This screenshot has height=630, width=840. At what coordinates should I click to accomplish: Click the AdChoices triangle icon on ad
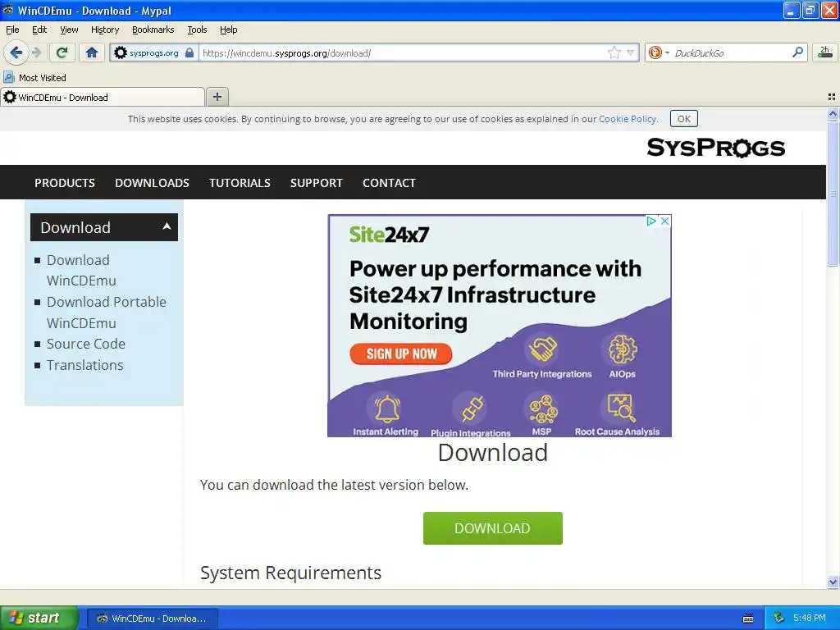coord(651,221)
